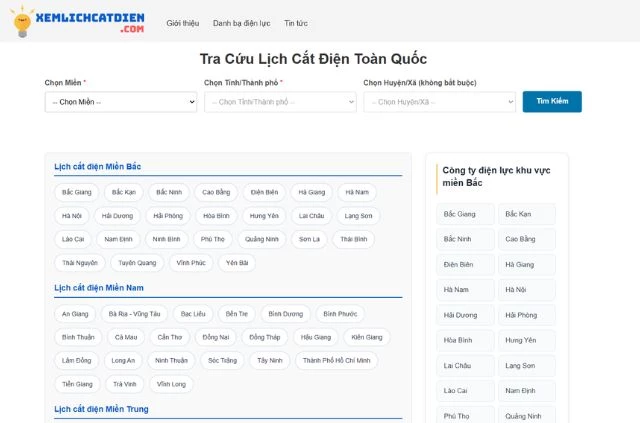Viewport: 640px width, 423px height.
Task: Expand the Chọn Huyện/Xã dropdown
Action: point(439,102)
